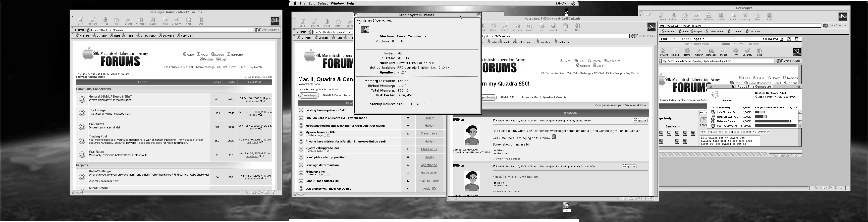Open the Window menu
The height and width of the screenshot is (222, 868).
(x=337, y=3)
